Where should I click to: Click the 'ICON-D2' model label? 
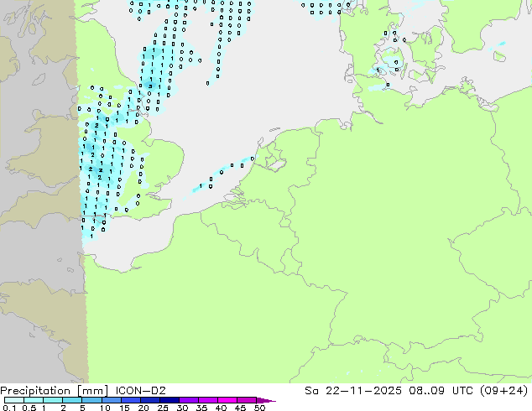tap(140, 391)
